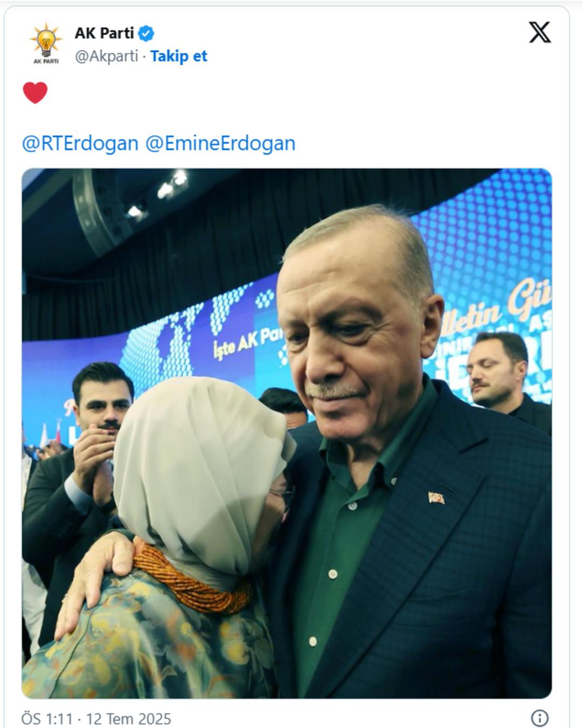This screenshot has height=728, width=582.
Task: Open the tweet info icon
Action: tap(539, 718)
